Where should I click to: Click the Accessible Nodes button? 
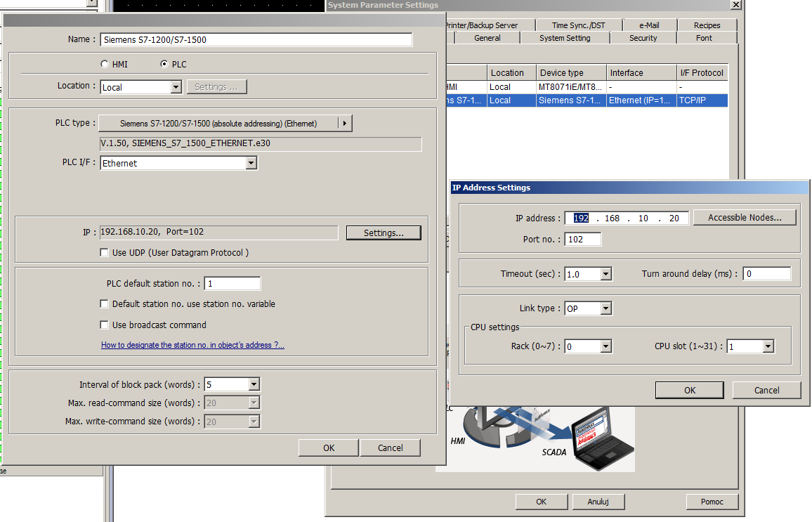pyautogui.click(x=745, y=217)
